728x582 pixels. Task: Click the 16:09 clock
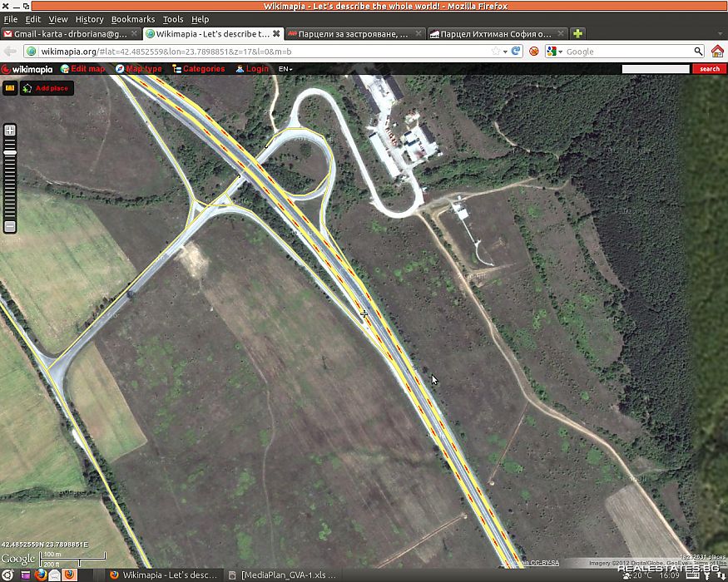(670, 575)
